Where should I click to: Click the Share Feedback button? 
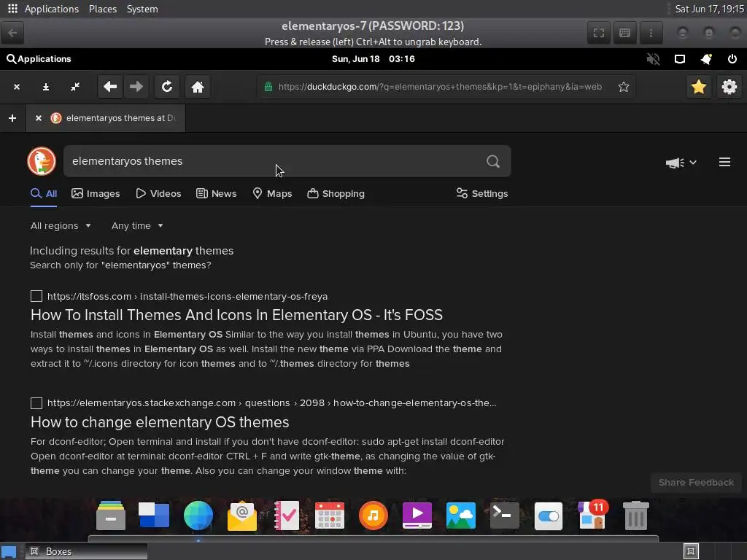(696, 483)
